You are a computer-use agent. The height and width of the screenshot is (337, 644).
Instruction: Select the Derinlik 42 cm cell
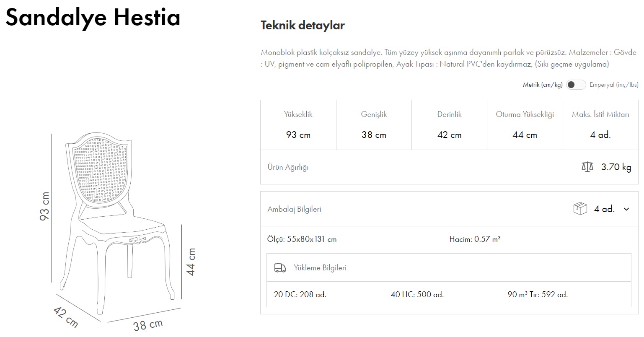(x=449, y=125)
